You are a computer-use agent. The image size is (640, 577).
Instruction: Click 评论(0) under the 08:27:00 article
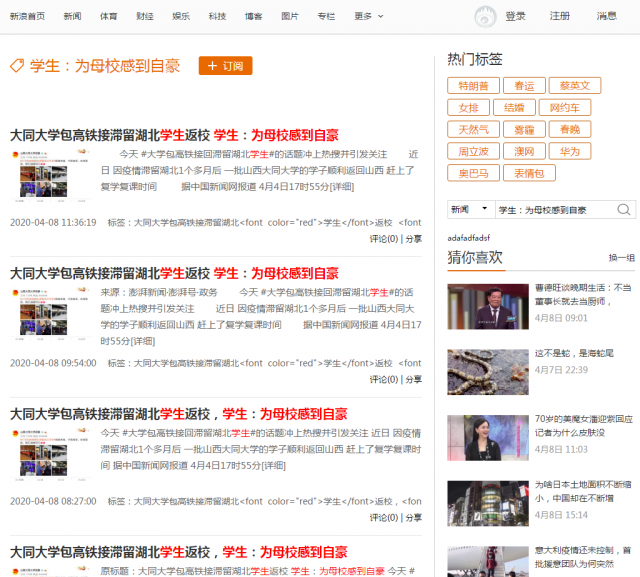[384, 518]
